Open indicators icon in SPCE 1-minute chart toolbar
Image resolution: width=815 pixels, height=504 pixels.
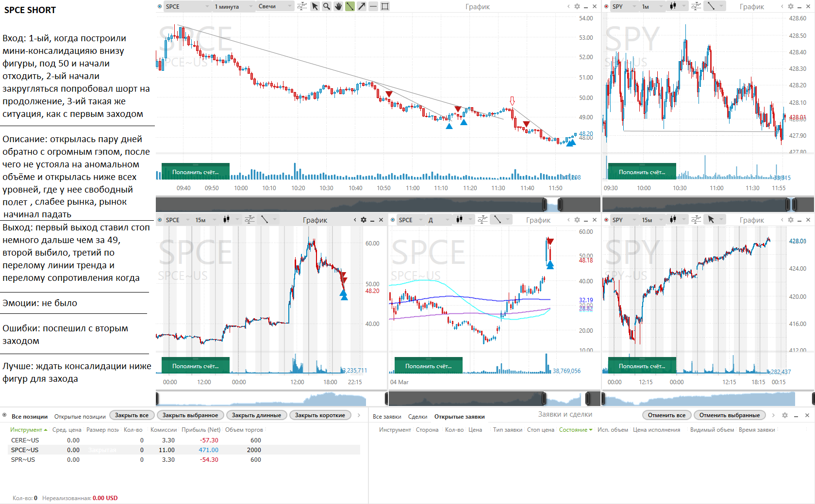pos(302,6)
